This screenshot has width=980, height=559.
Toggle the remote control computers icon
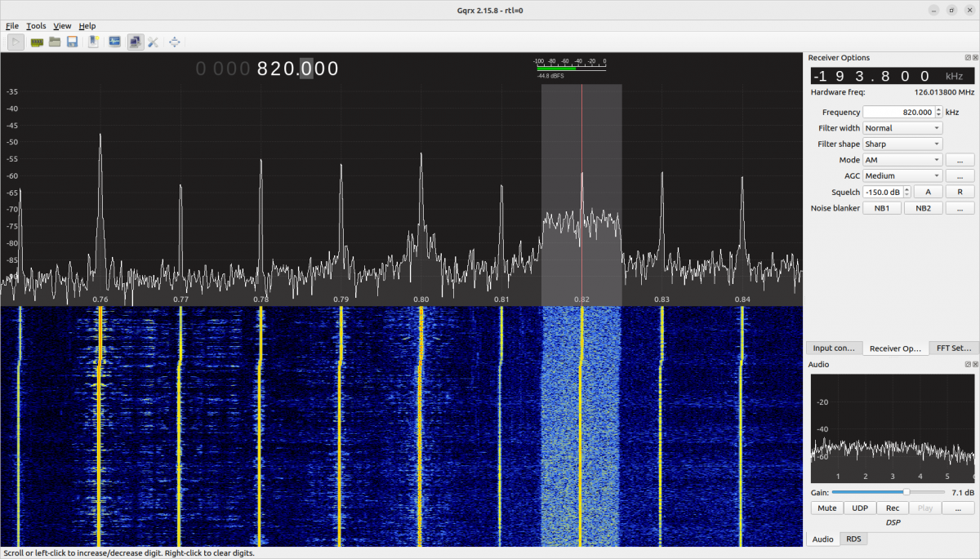[x=135, y=42]
